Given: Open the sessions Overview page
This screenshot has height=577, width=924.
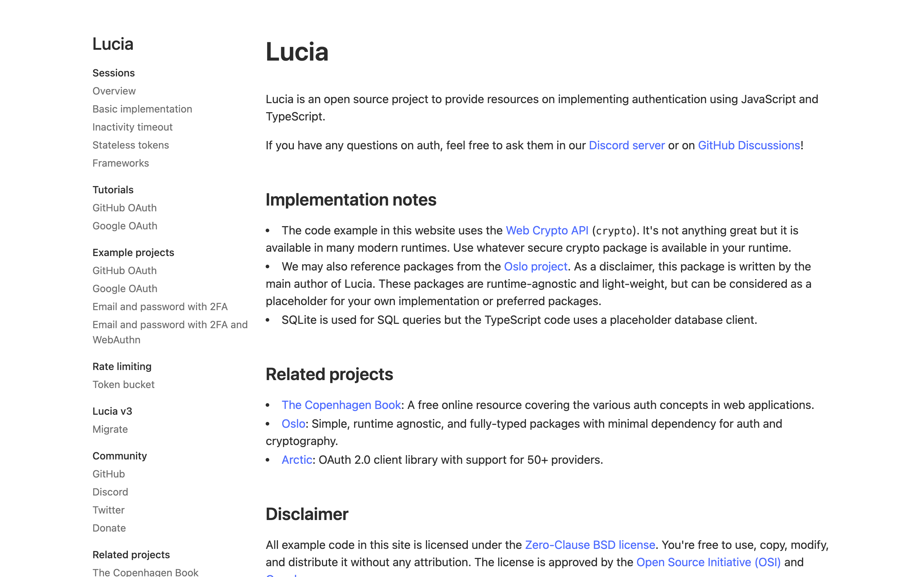Looking at the screenshot, I should pyautogui.click(x=114, y=91).
